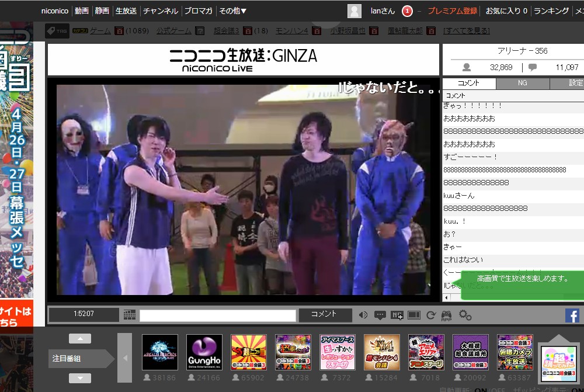Click the user avatar icon in header
The height and width of the screenshot is (392, 584).
tap(354, 11)
